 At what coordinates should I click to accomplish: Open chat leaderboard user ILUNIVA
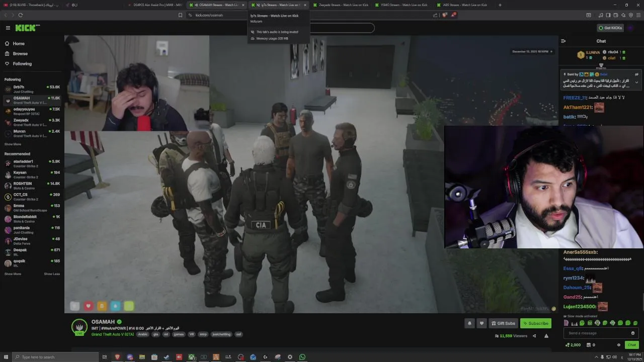[593, 52]
